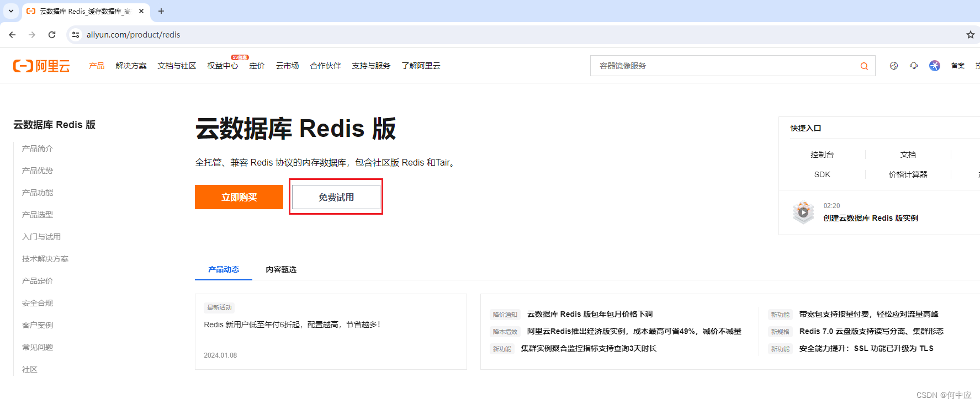Image resolution: width=980 pixels, height=404 pixels.
Task: Open the 云市场 menu
Action: point(287,66)
